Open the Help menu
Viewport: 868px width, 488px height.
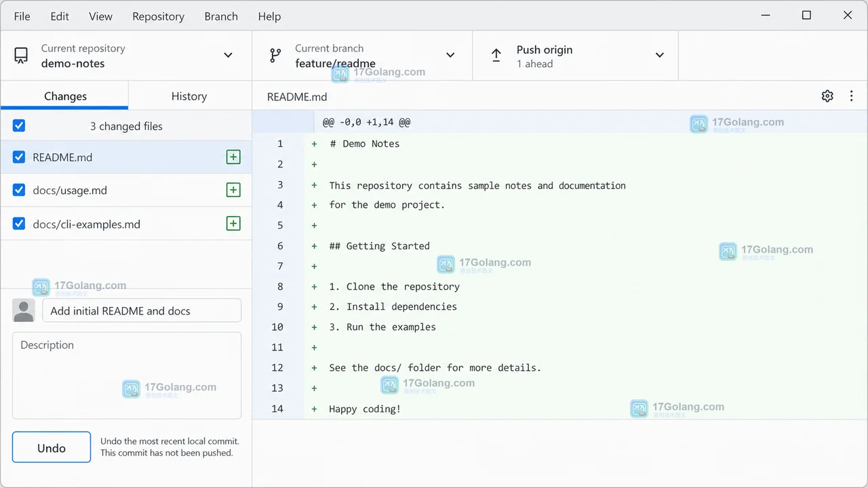(269, 16)
